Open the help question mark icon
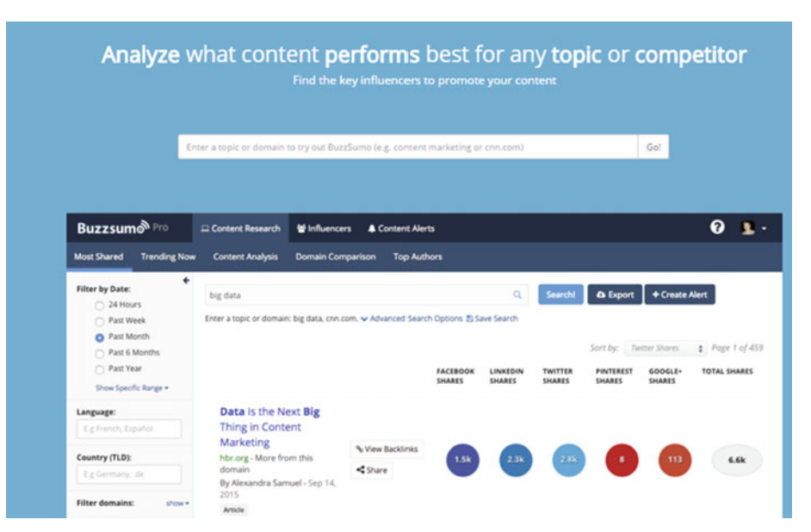Screen dimensions: 811x532 (x=717, y=227)
